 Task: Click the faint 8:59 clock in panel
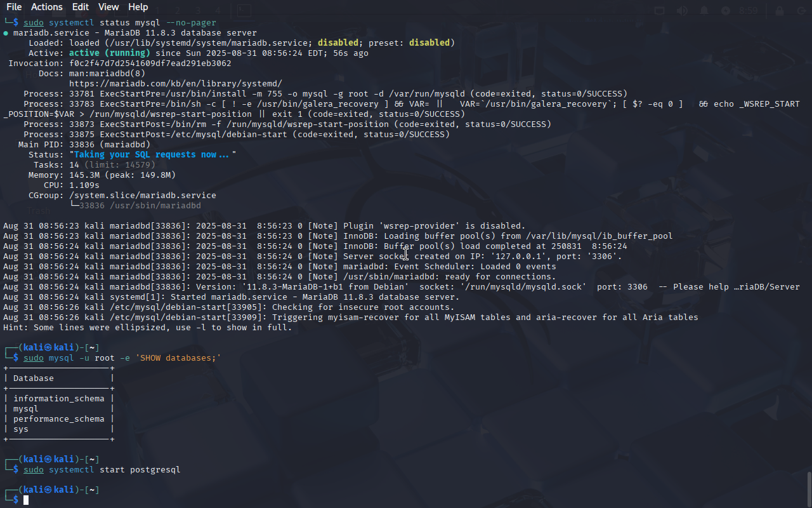(749, 11)
